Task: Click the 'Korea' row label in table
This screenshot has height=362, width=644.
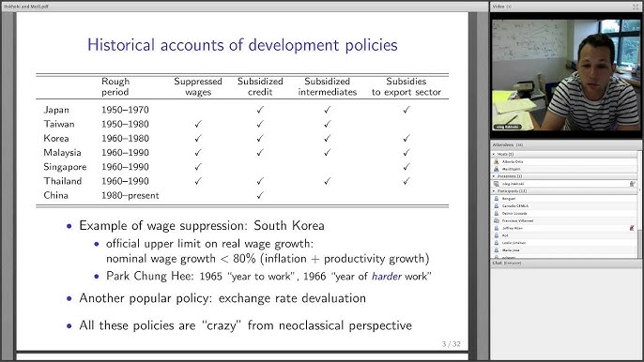Action: [x=56, y=138]
